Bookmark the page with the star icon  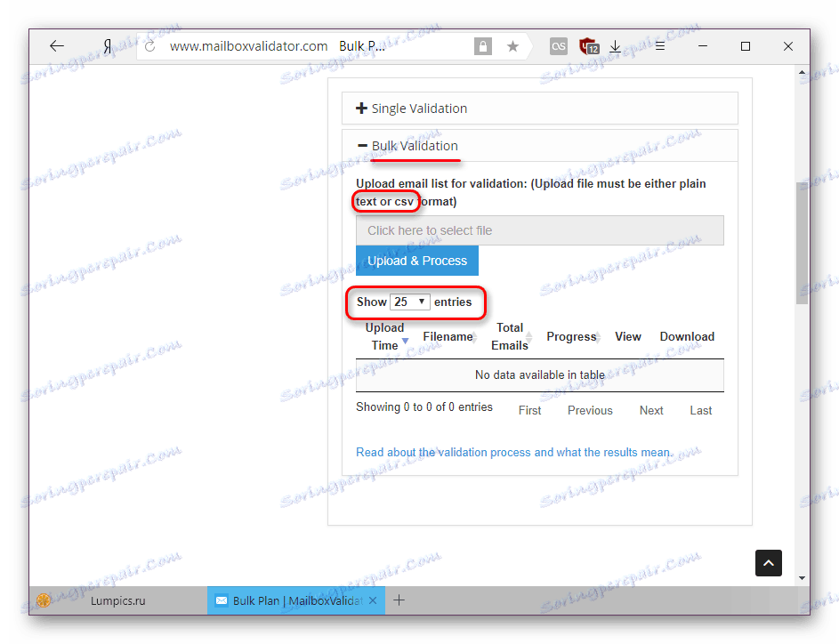coord(512,46)
